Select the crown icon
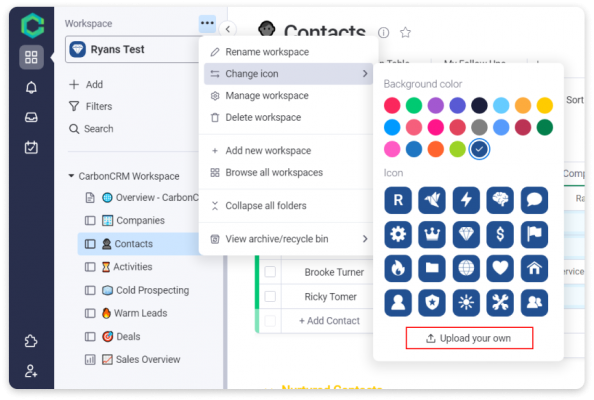The height and width of the screenshot is (400, 594). (432, 234)
